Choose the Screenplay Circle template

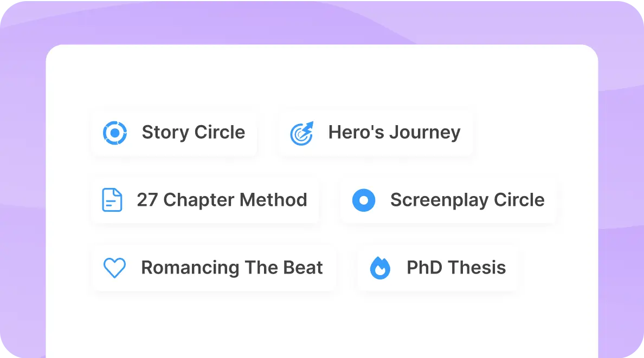click(x=449, y=200)
